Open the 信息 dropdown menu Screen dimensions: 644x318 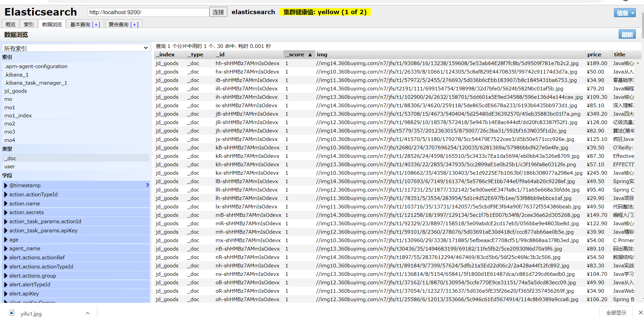click(625, 13)
